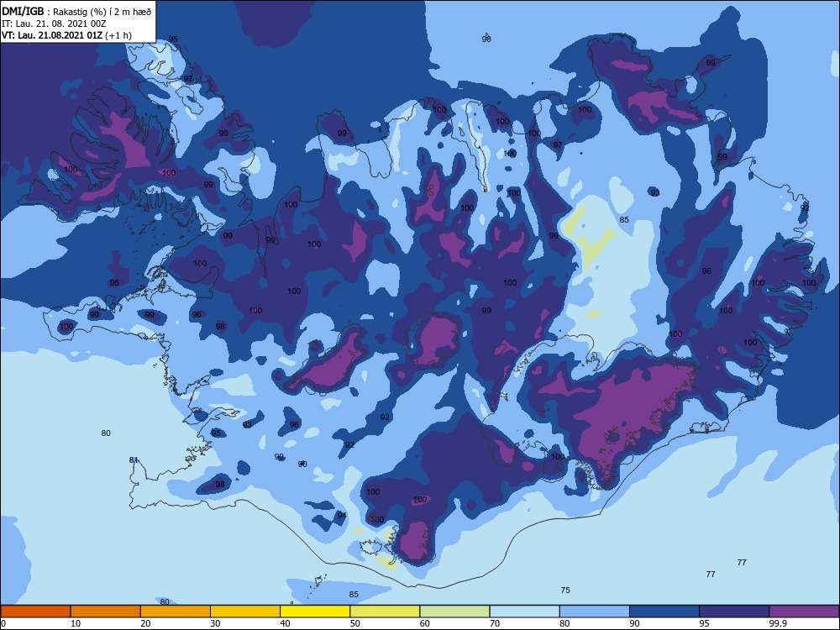Click the '85' value south of the coastline

point(354,594)
